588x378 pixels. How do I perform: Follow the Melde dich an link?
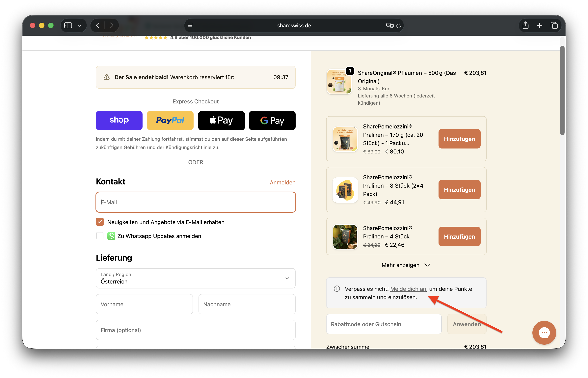[408, 289]
